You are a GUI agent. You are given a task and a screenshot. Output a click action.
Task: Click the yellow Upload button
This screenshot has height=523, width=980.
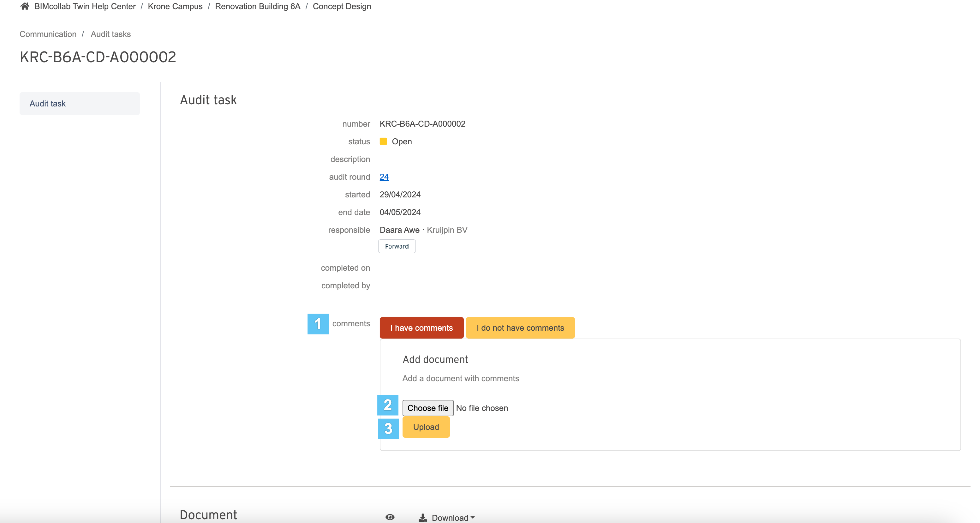(426, 427)
